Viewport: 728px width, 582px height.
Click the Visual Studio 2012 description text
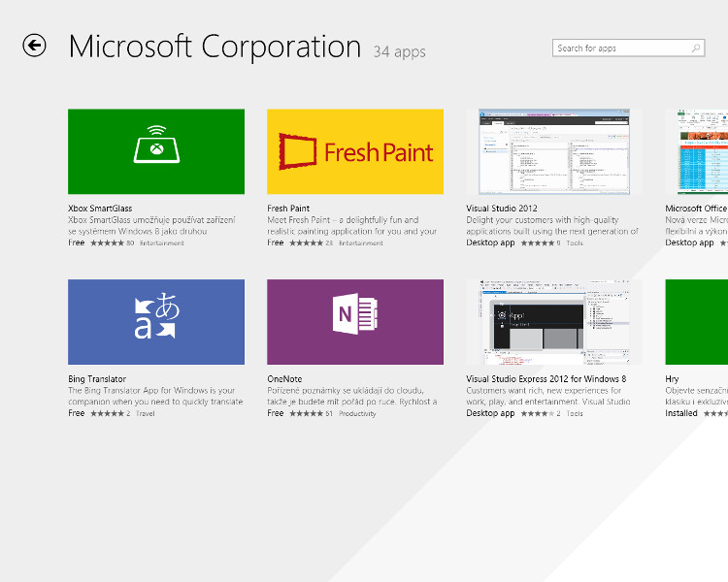pos(552,226)
